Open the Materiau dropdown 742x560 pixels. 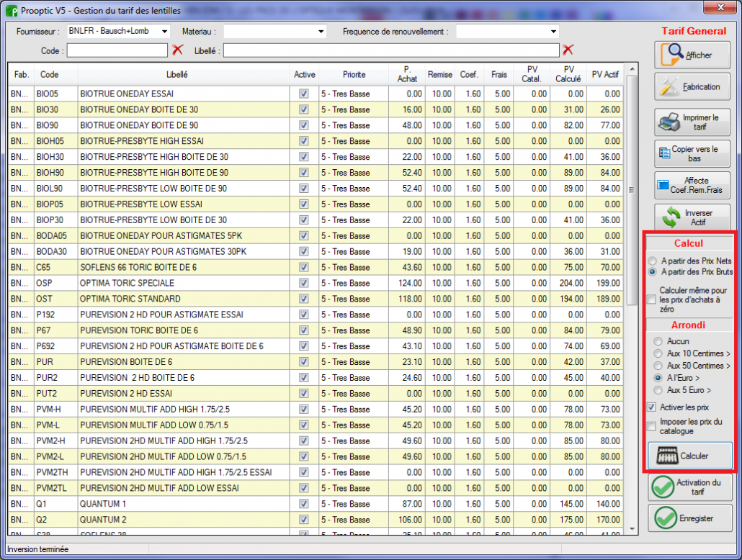[x=321, y=31]
